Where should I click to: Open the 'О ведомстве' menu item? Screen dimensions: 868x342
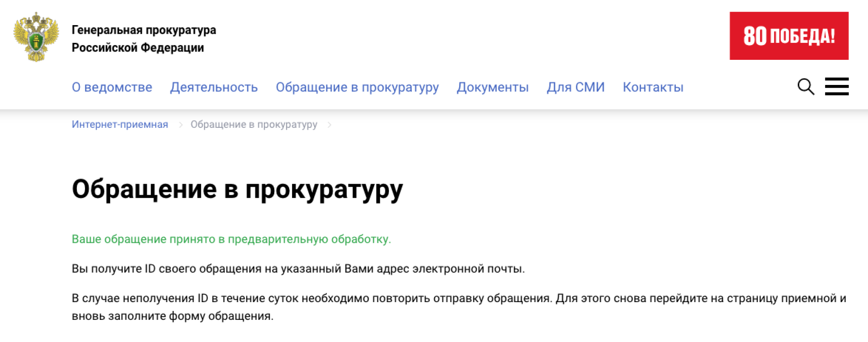coord(112,87)
